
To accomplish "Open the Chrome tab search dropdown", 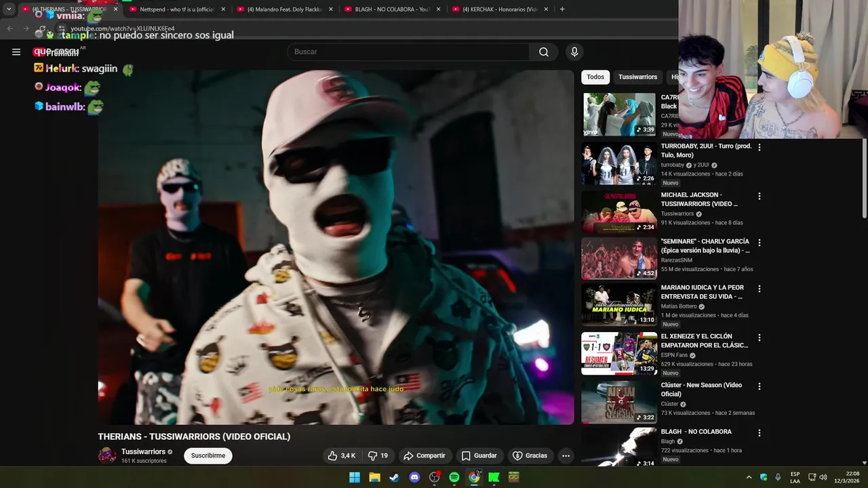I will (x=9, y=9).
